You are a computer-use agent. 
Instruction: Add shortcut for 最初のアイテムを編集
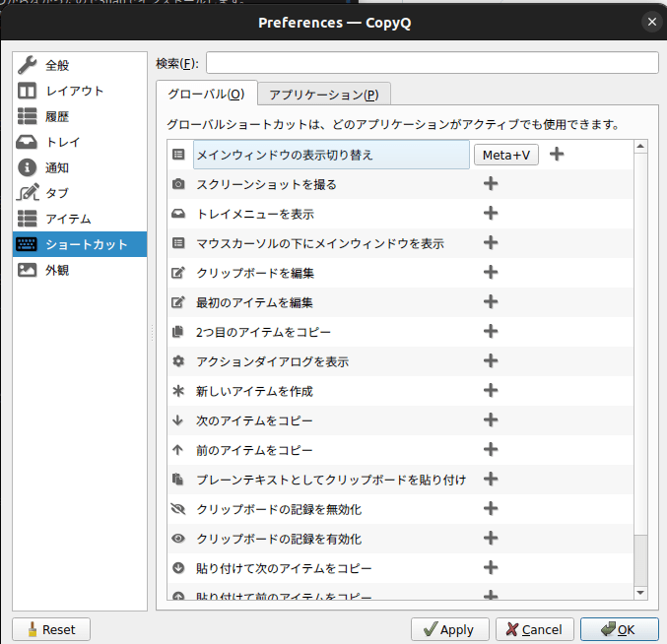(491, 301)
